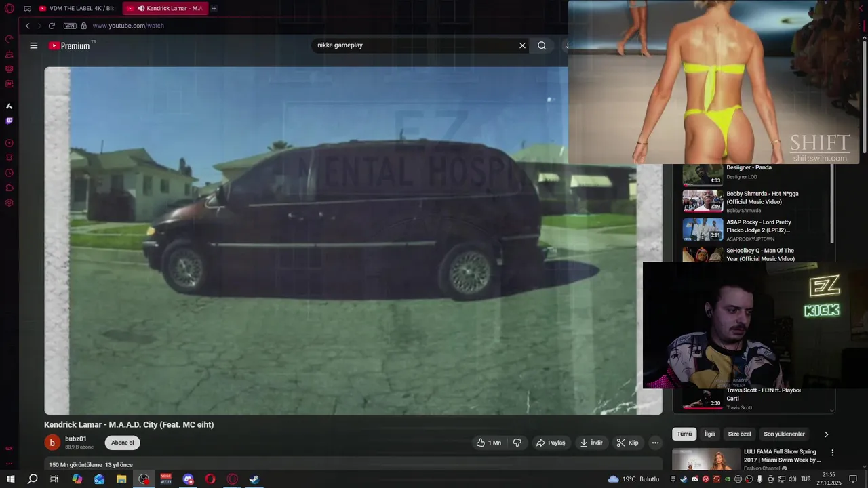Run search with magnifier button
The width and height of the screenshot is (868, 488).
click(542, 45)
